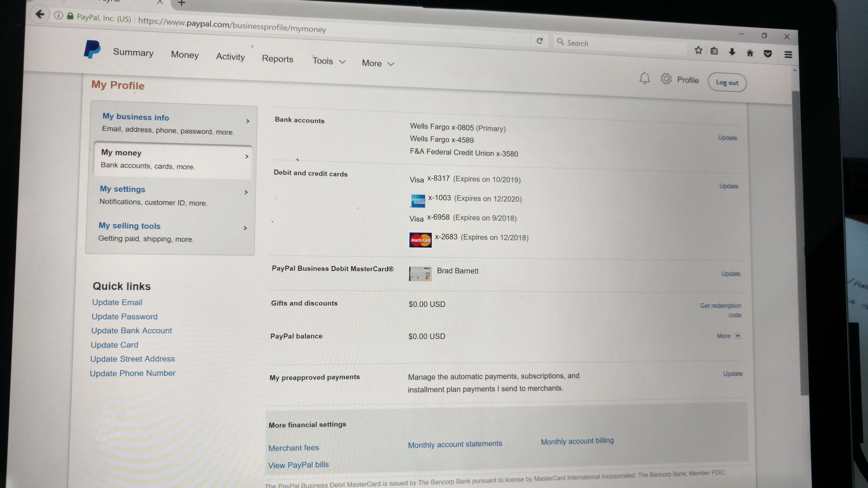Click the PayPal logo icon
This screenshot has height=488, width=868.
(x=92, y=49)
